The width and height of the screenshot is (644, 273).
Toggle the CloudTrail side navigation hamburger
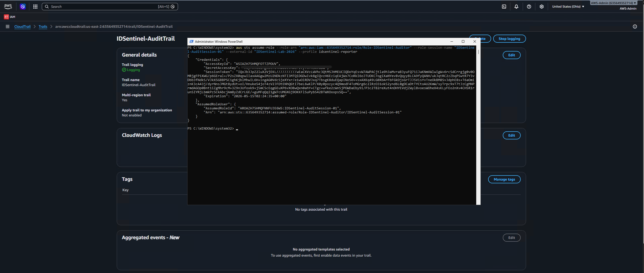[8, 27]
